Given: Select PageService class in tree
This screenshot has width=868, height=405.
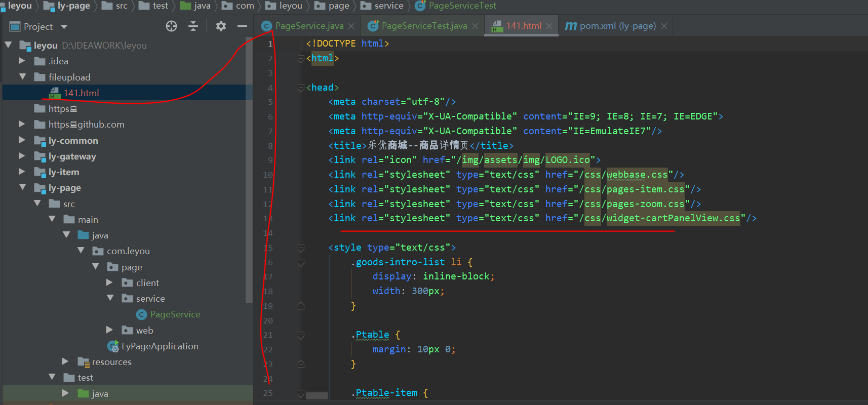Looking at the screenshot, I should pyautogui.click(x=175, y=314).
